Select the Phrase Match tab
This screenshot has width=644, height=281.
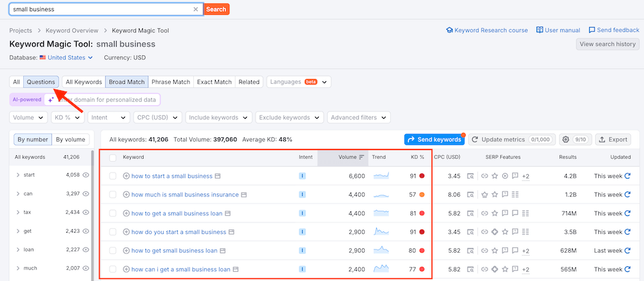click(171, 82)
